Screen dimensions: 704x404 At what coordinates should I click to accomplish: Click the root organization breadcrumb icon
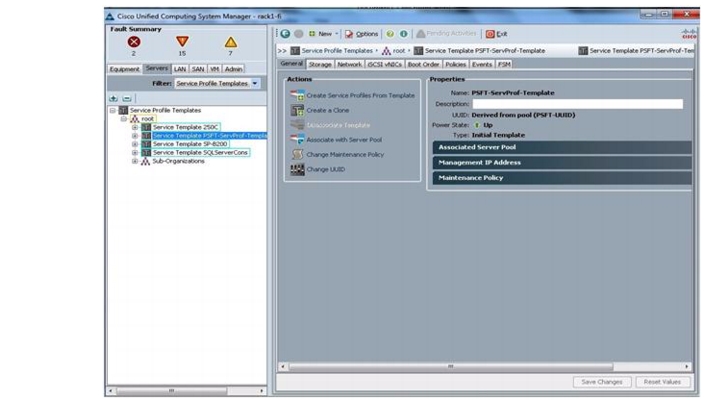(x=386, y=51)
